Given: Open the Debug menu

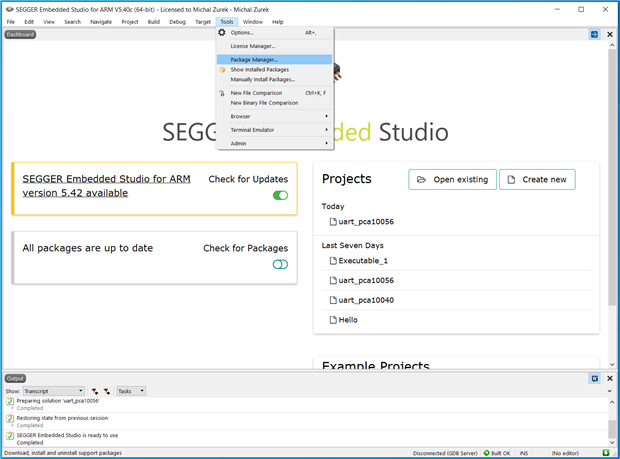Looking at the screenshot, I should (177, 21).
